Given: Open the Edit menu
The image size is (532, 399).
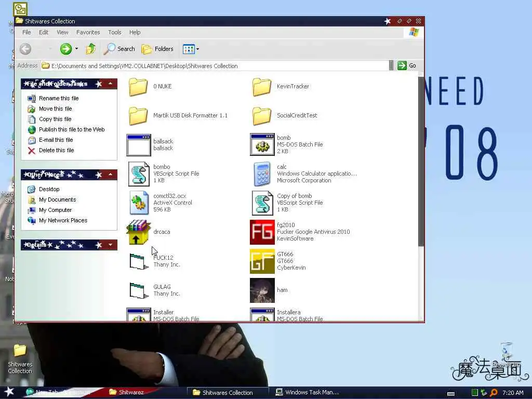Looking at the screenshot, I should 44,32.
